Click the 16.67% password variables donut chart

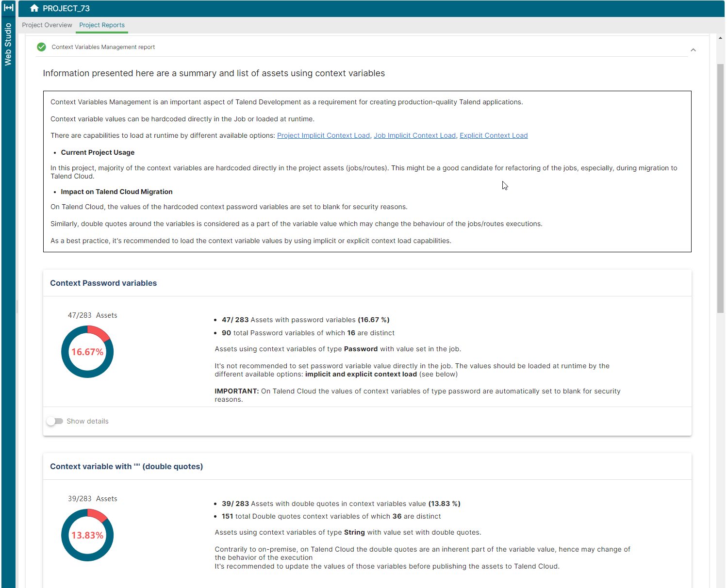87,351
